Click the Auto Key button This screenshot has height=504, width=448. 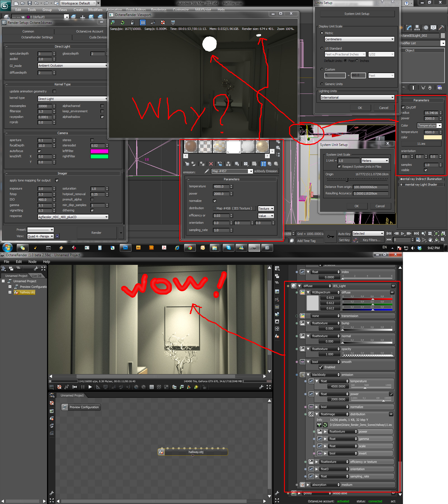click(x=344, y=234)
